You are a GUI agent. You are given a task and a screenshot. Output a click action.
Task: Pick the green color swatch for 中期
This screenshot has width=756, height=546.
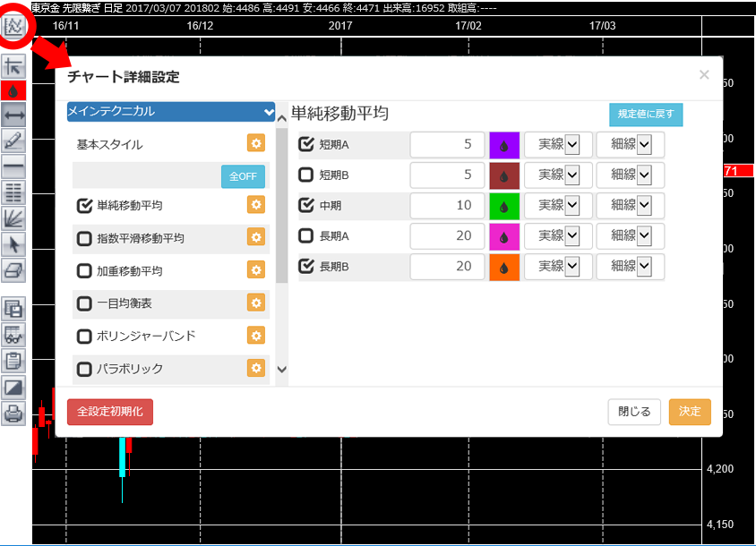pos(504,206)
